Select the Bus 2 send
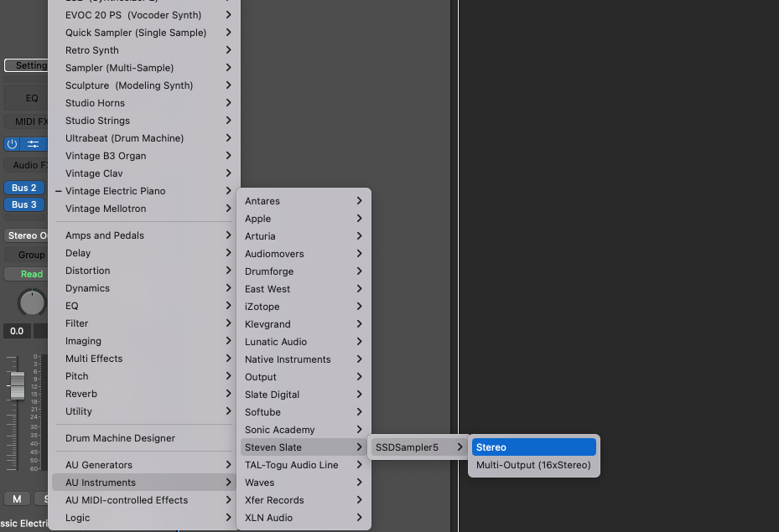Viewport: 779px width, 532px height. 24,188
